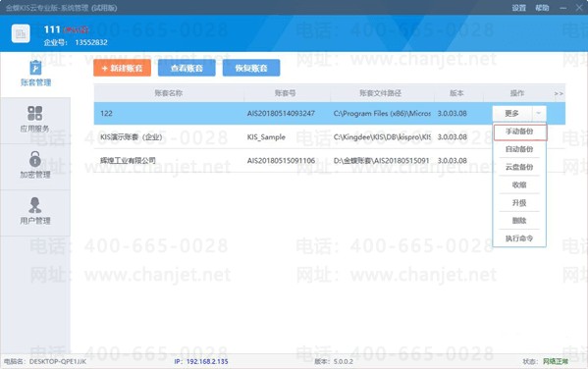Open the 用户管理 person icon
The height and width of the screenshot is (369, 588).
click(35, 205)
